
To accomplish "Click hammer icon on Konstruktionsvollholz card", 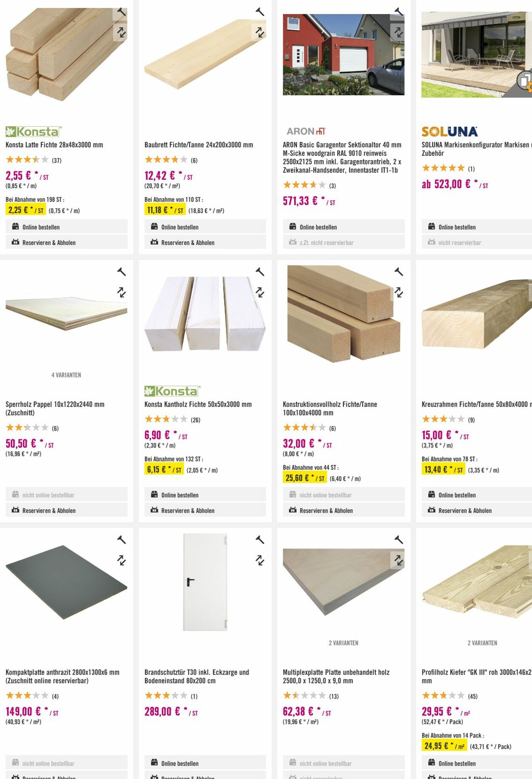I will click(x=398, y=272).
